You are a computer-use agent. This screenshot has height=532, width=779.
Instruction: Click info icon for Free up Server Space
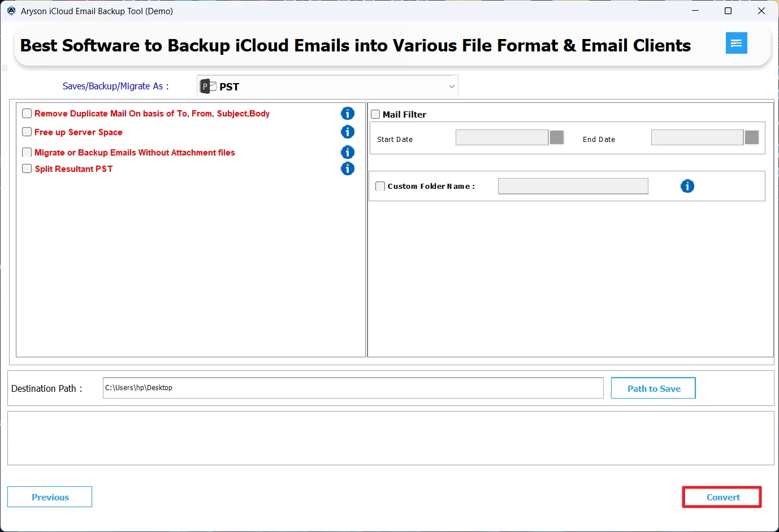click(348, 132)
